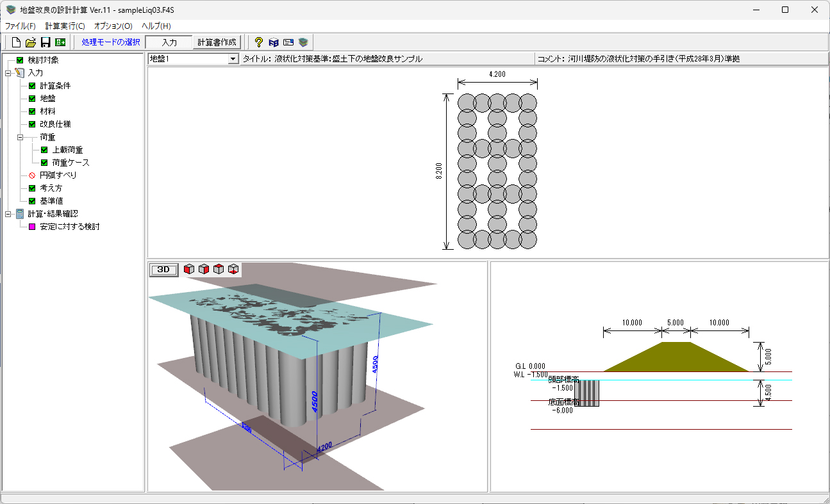Toggle the 3D view button

[x=163, y=270]
